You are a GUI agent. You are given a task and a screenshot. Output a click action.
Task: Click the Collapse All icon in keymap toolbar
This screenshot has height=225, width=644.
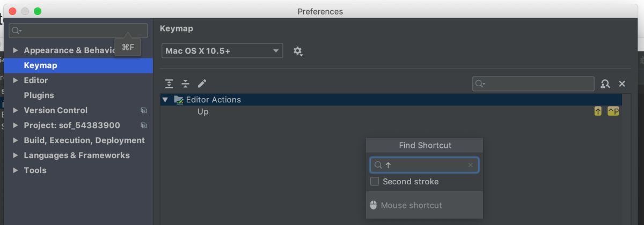[185, 84]
